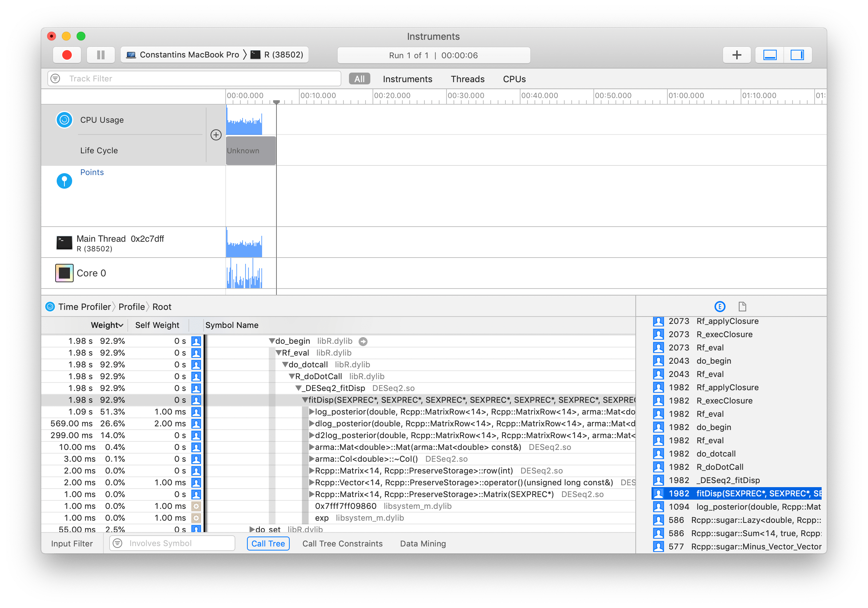Screen dimensions: 868x608
Task: Open the Call Tree Constraints tab
Action: pos(342,544)
